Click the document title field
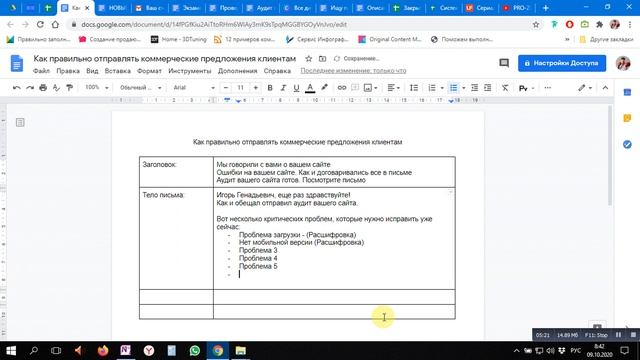 [164, 59]
